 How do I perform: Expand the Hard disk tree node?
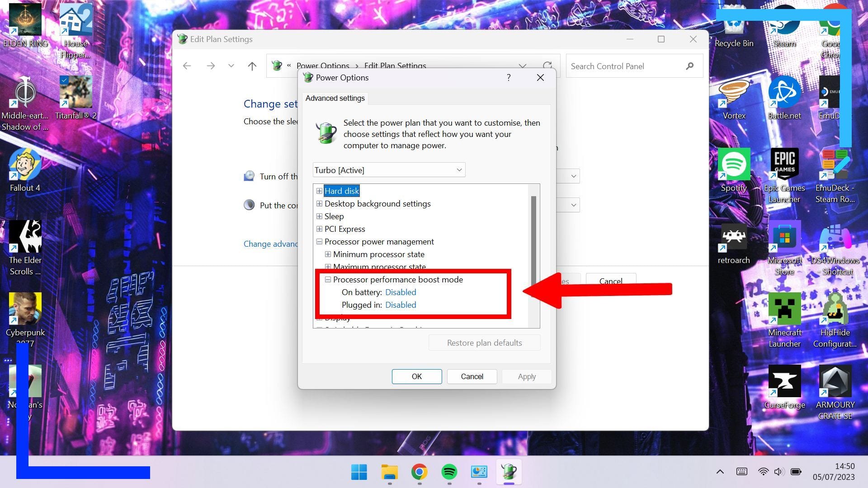[x=319, y=191]
